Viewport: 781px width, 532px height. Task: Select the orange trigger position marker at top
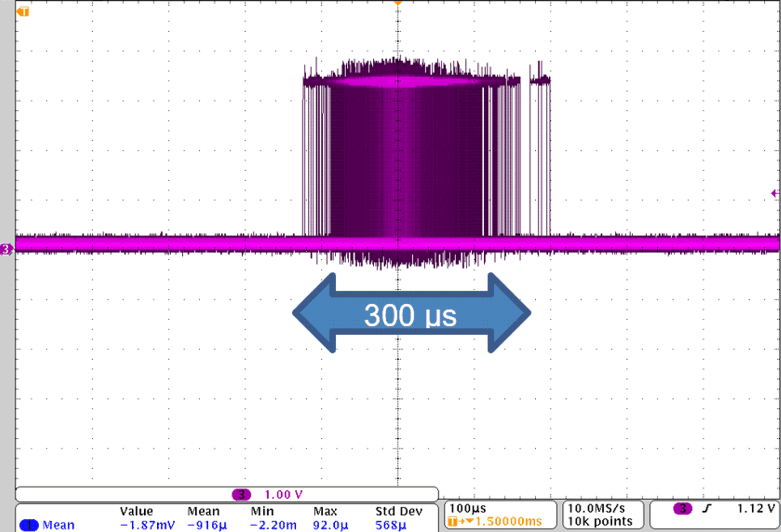click(398, 4)
